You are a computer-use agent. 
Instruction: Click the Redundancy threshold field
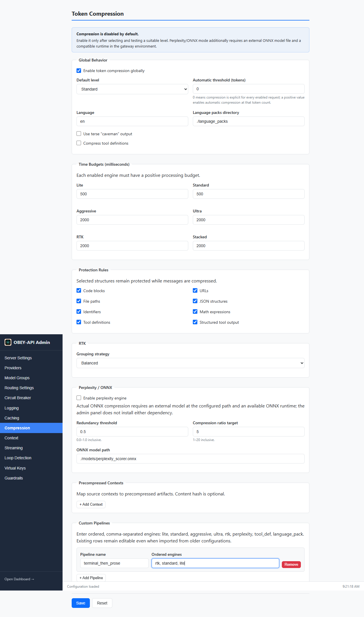point(132,432)
